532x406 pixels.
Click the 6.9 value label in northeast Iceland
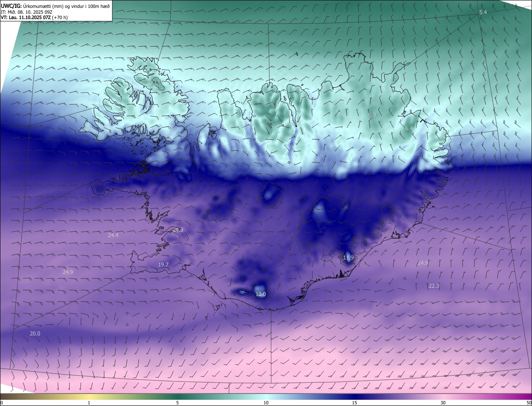click(x=372, y=115)
